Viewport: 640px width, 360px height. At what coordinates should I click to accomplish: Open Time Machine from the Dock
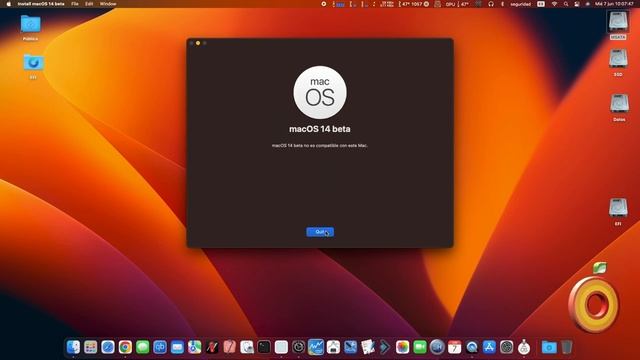point(298,347)
